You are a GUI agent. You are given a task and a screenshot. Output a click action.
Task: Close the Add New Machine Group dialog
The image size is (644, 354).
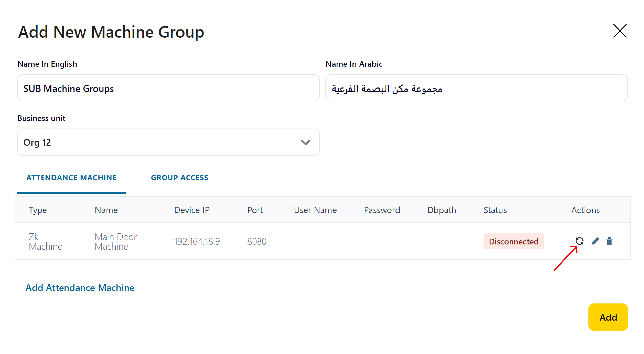(x=620, y=31)
